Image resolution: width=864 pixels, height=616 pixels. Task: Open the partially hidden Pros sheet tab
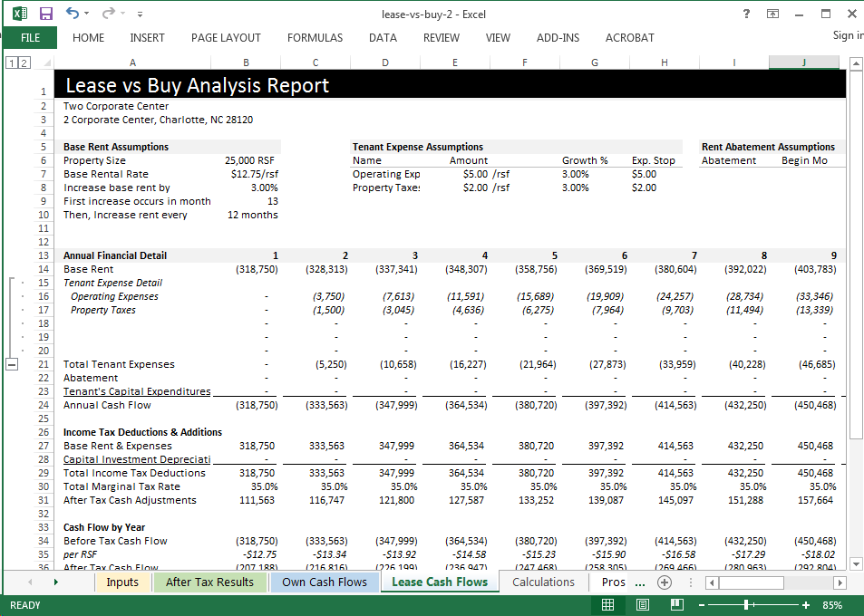tap(613, 582)
